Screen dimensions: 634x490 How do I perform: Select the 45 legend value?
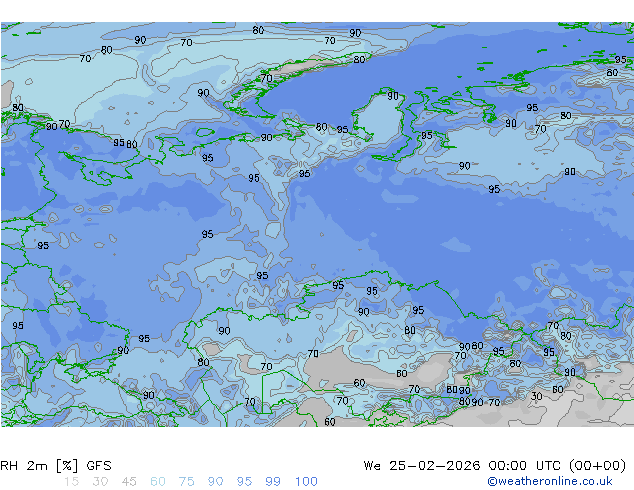pos(129,482)
